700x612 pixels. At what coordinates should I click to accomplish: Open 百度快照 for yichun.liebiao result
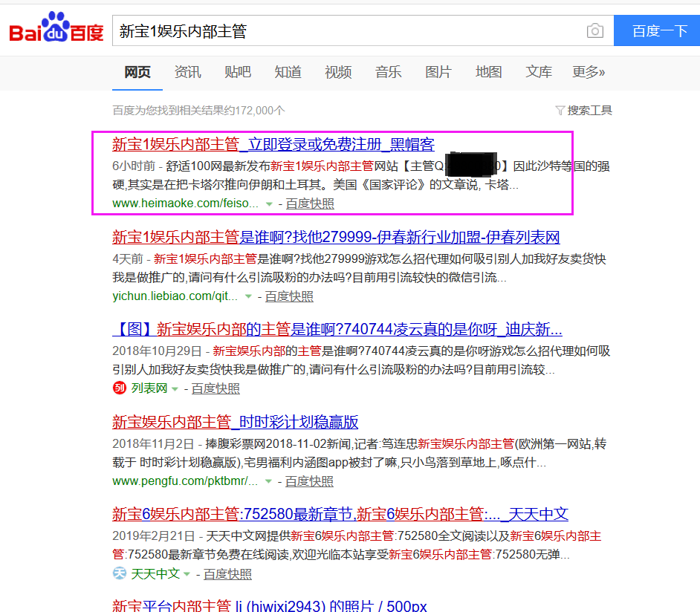click(x=289, y=296)
